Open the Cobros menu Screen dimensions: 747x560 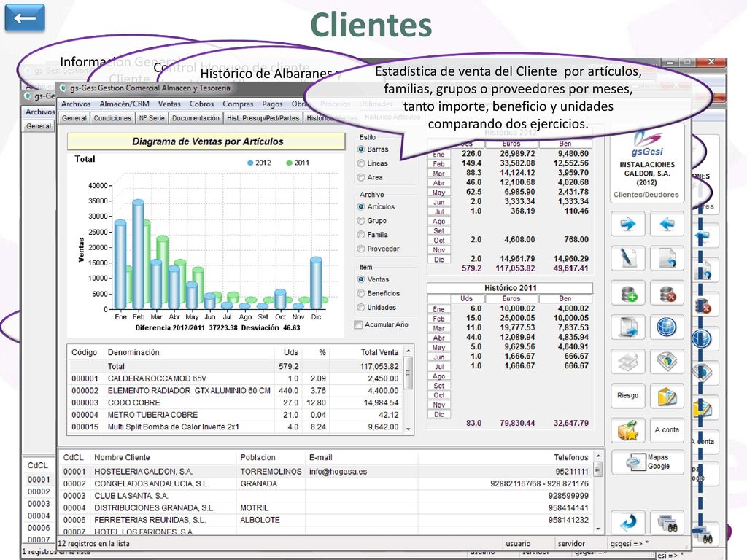[x=201, y=104]
